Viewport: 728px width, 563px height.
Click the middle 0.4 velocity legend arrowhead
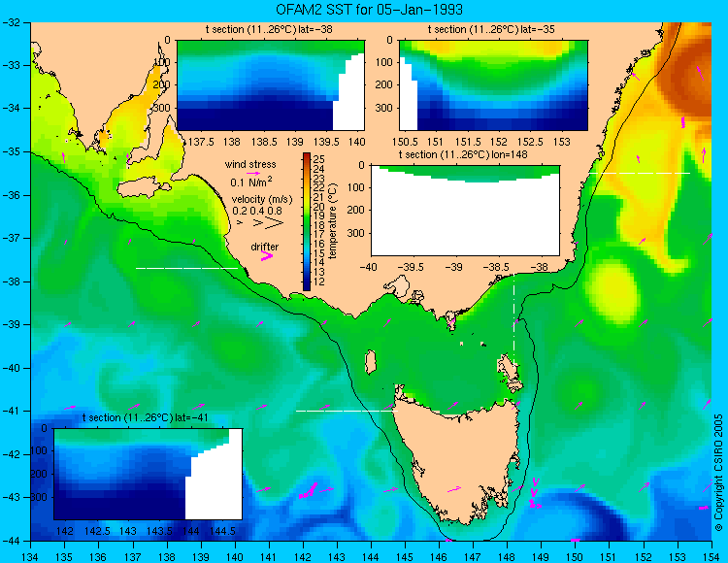pos(258,223)
